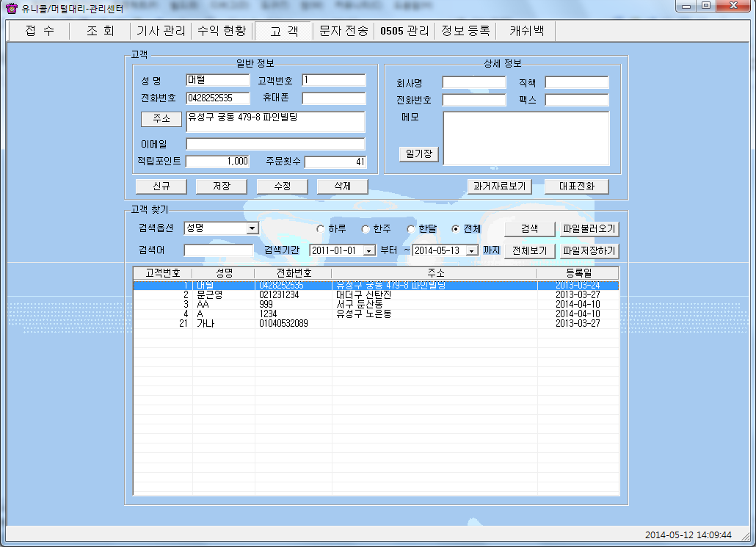Go to the 문자 전송 tab
The width and height of the screenshot is (756, 547).
344,32
